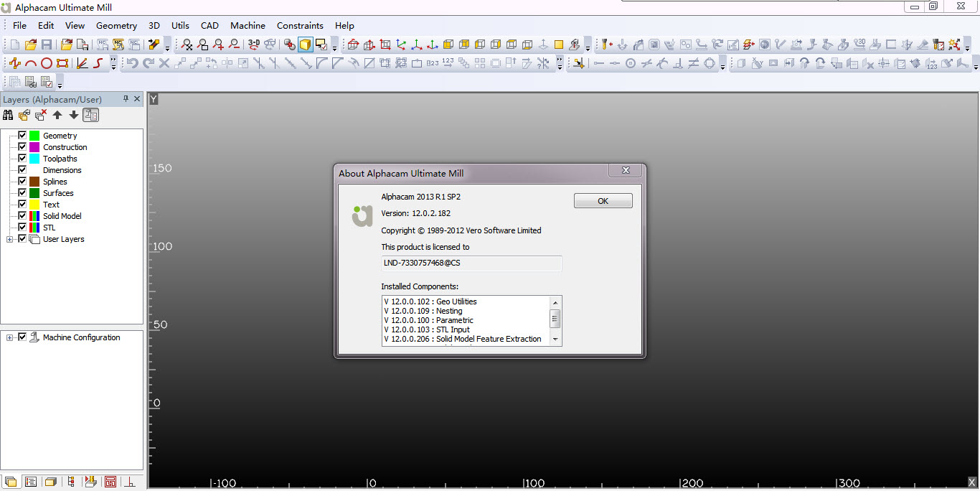Toggle the Dimensions layer checkbox
Screen dimensions: 980x491
coord(22,169)
